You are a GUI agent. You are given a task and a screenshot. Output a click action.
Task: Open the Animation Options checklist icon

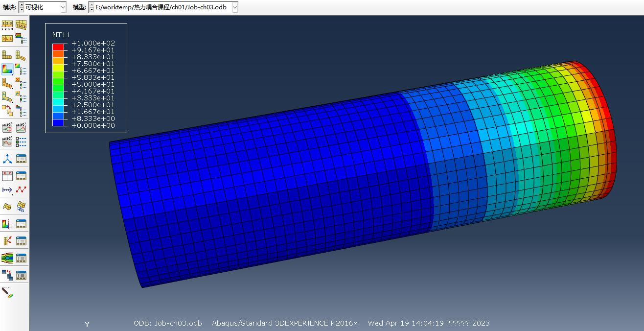coord(21,142)
